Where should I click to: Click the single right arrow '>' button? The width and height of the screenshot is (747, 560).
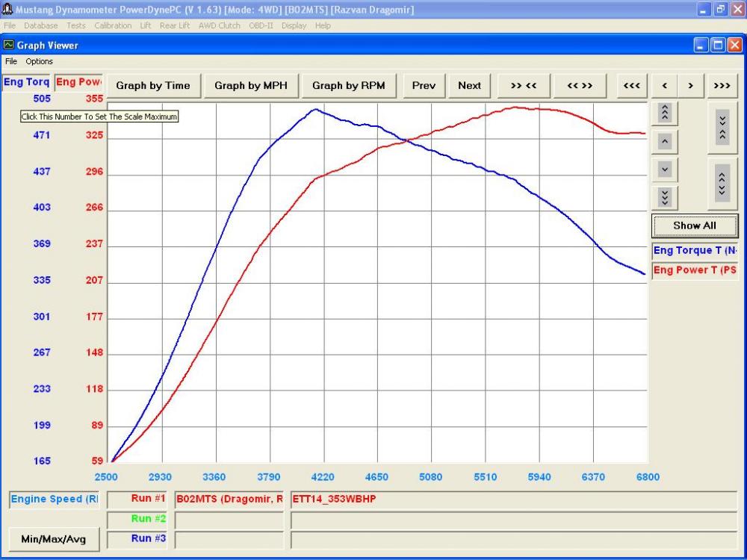[691, 86]
